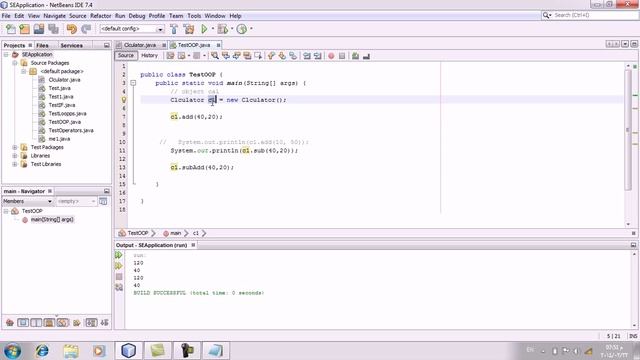Click the Open Project toolbar icon
This screenshot has height=360, width=640.
pos(39,29)
